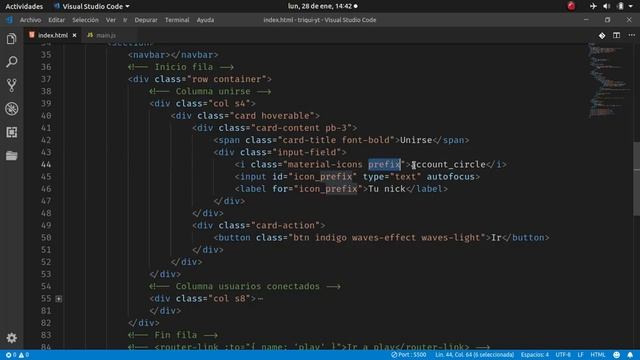Click Actividades in the top bar
Viewport: 640px width, 360px height.
point(24,6)
